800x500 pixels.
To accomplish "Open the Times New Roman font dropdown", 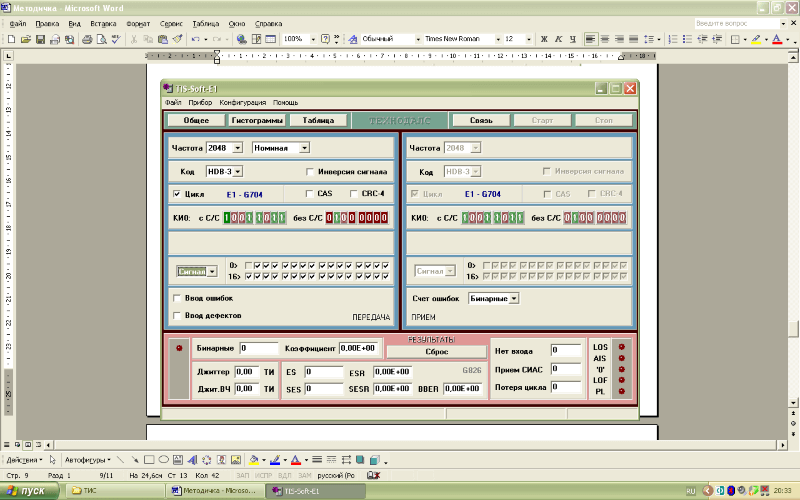I will click(498, 39).
